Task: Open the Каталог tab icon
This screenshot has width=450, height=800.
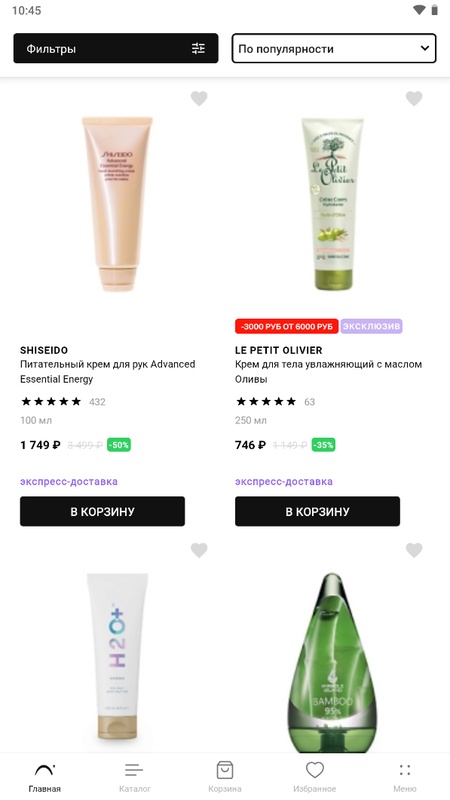Action: click(135, 769)
